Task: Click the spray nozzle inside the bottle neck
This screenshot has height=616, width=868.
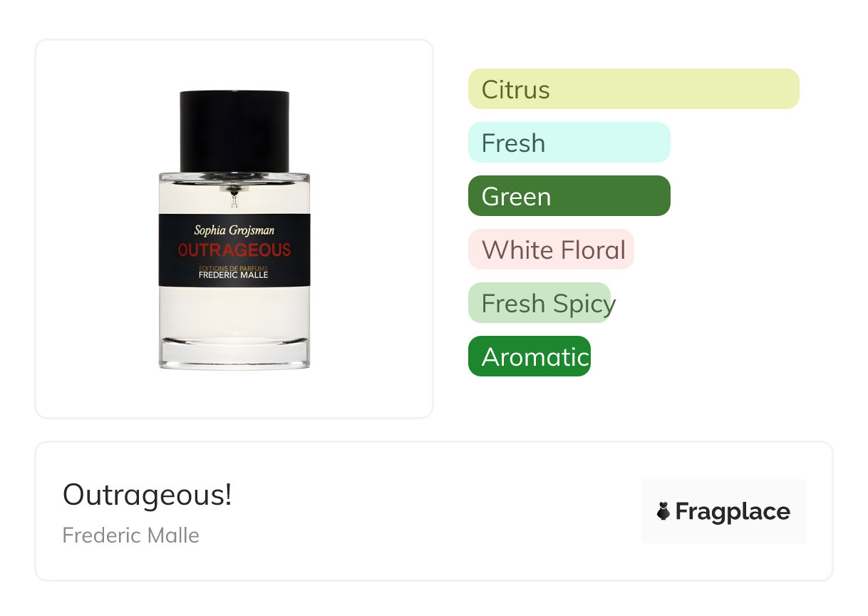Action: coord(234,194)
